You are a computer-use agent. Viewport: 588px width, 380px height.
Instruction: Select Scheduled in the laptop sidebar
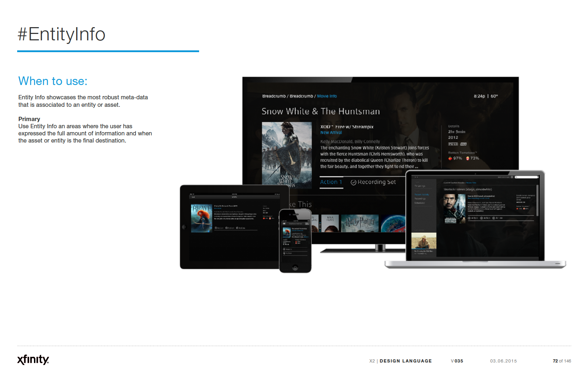(420, 203)
